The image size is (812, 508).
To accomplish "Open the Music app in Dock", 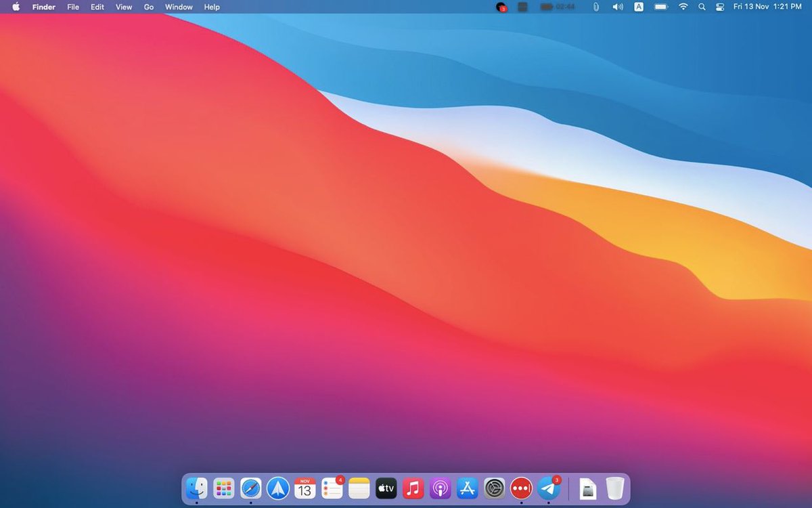I will (413, 488).
